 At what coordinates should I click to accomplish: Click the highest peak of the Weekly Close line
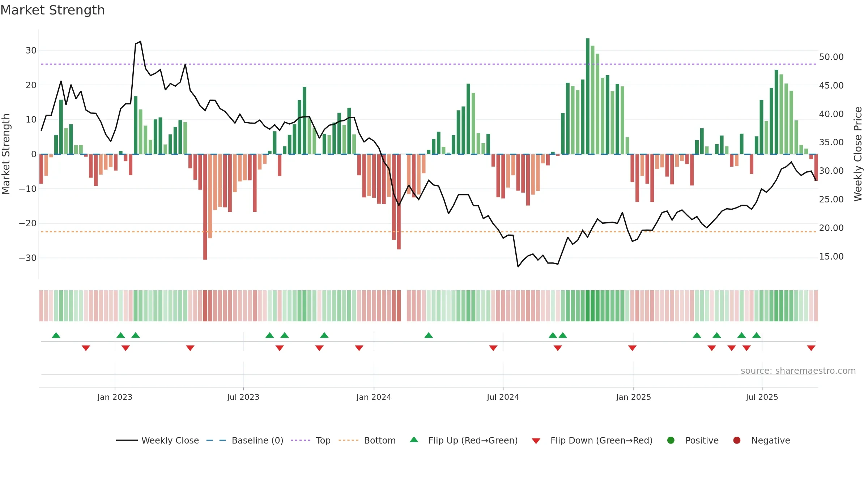point(140,42)
